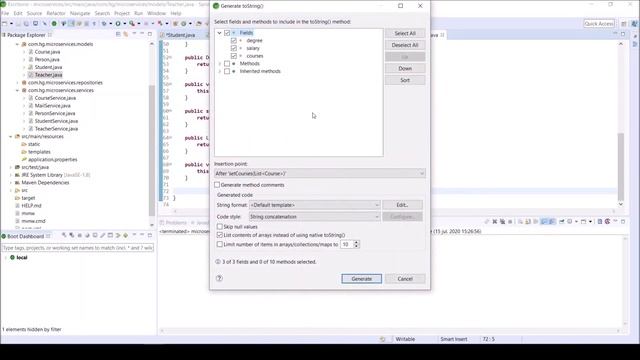
Task: Click Link with Editor icon in Package Explorer
Action: click(126, 35)
